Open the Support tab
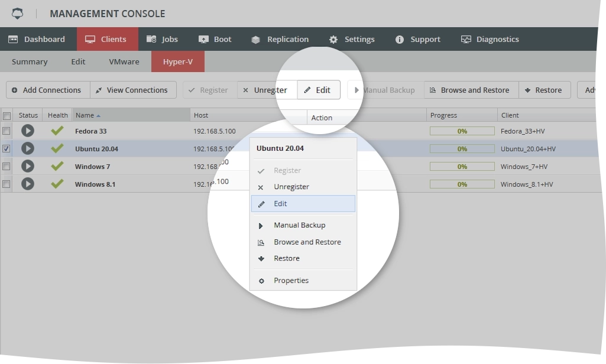The height and width of the screenshot is (364, 606). pyautogui.click(x=418, y=39)
